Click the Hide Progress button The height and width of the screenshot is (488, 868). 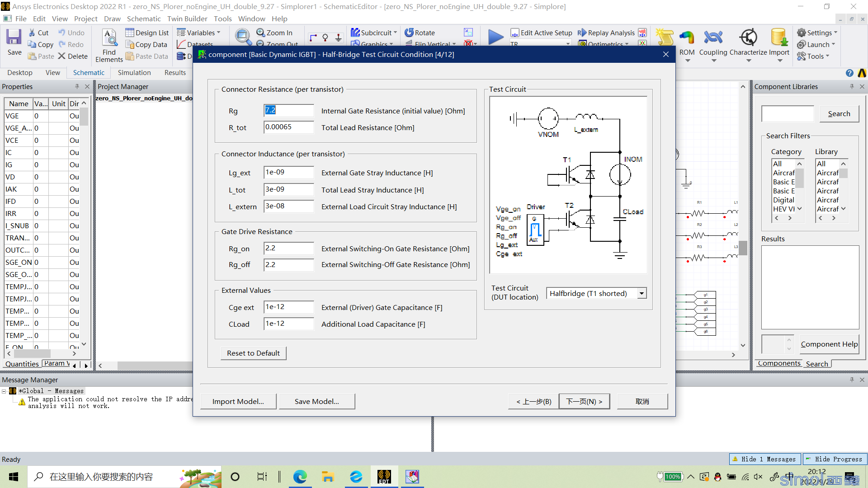835,459
